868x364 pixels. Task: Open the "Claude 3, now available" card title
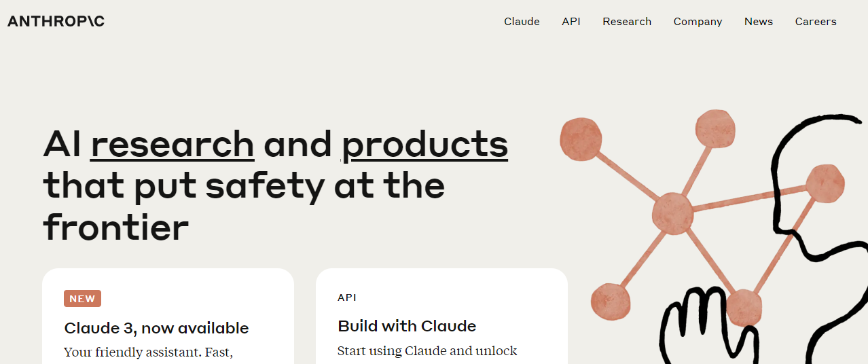[x=156, y=329]
